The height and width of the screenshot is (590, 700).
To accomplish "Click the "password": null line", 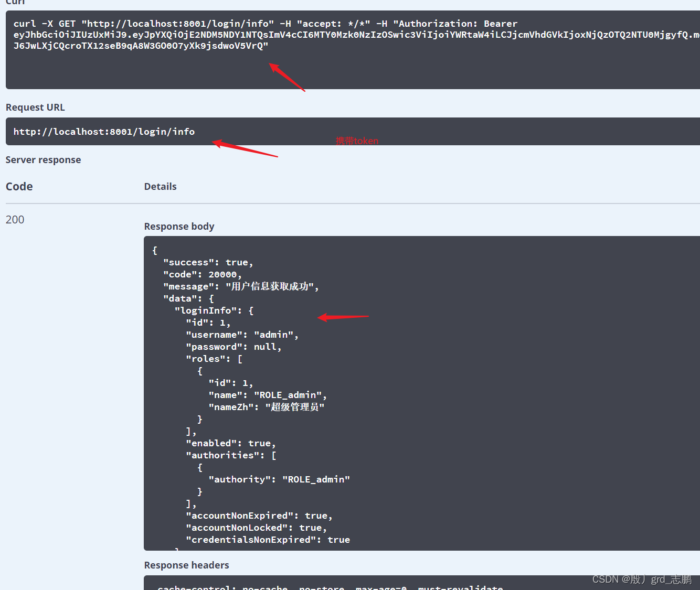I will click(x=234, y=347).
